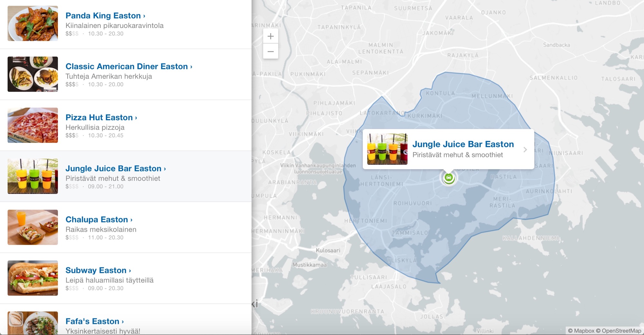
Task: Click the SALMENKALLIO map label
Action: (x=554, y=78)
